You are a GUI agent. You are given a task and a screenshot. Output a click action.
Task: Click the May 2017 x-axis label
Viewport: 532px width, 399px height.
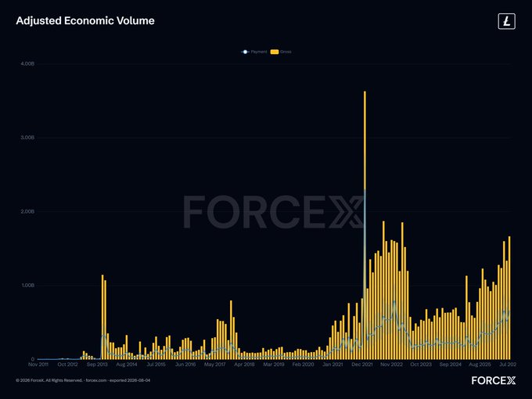[x=215, y=365]
